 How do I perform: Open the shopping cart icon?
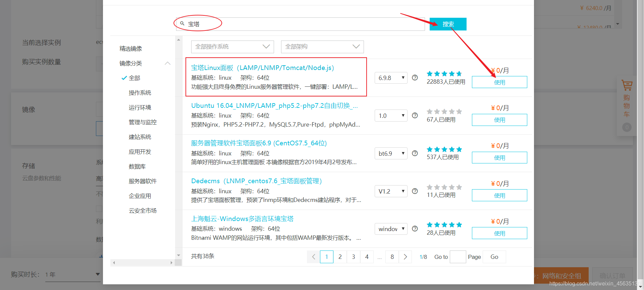click(627, 85)
